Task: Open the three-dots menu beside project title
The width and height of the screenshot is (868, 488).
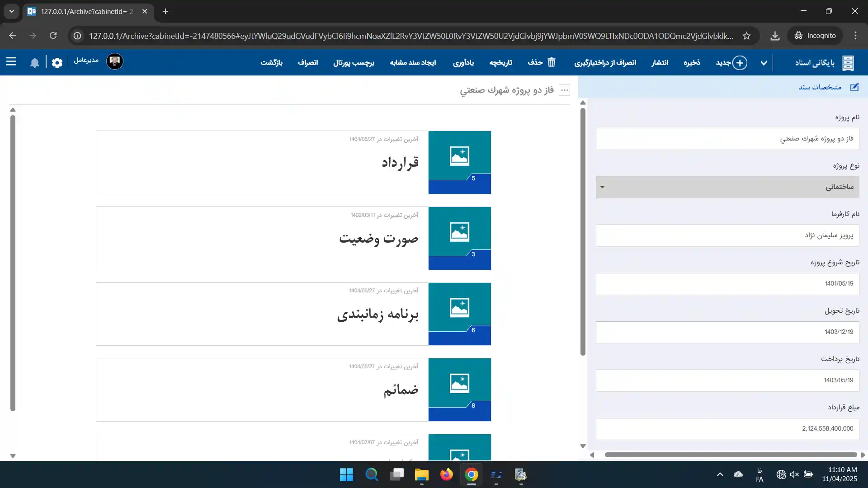Action: (564, 90)
